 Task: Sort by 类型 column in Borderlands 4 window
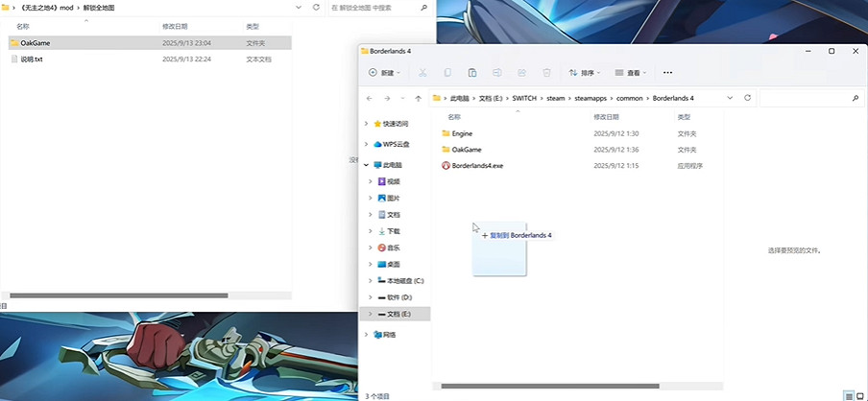pyautogui.click(x=684, y=117)
